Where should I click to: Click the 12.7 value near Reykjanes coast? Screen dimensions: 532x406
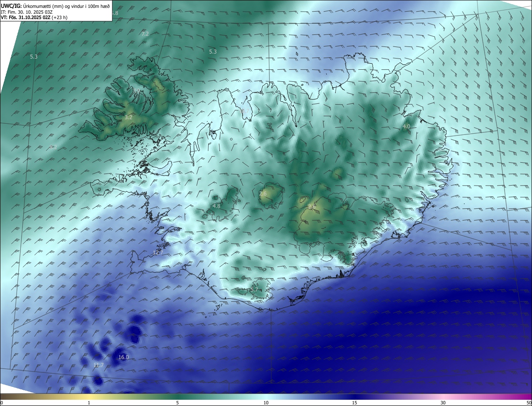(158, 252)
